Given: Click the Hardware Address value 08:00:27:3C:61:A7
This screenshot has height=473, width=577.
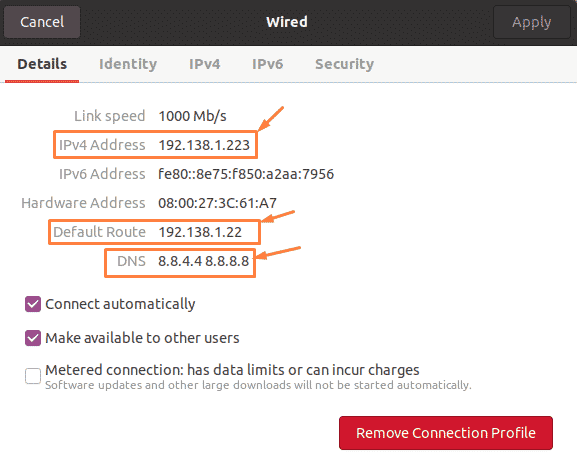Looking at the screenshot, I should (x=217, y=203).
